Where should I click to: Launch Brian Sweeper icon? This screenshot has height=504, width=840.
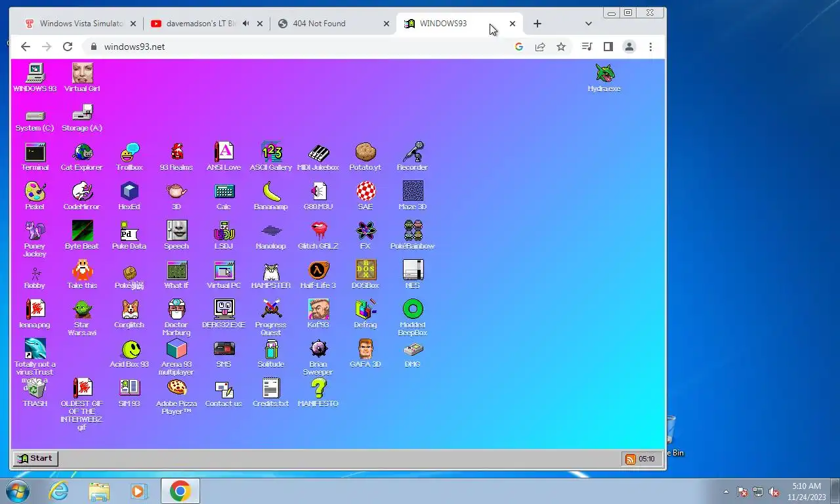[318, 356]
